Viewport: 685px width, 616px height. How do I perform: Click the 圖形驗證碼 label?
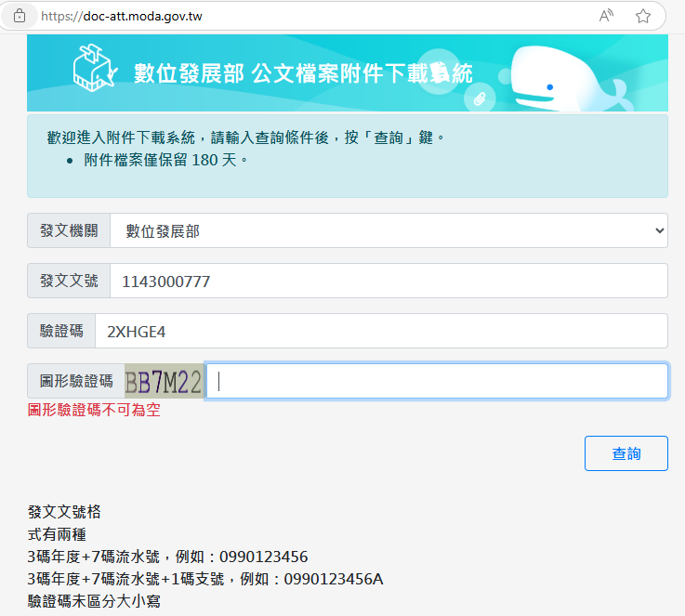(x=76, y=381)
